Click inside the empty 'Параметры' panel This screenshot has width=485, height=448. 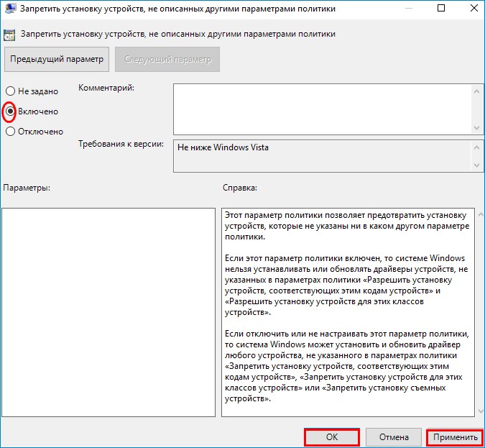pos(108,312)
